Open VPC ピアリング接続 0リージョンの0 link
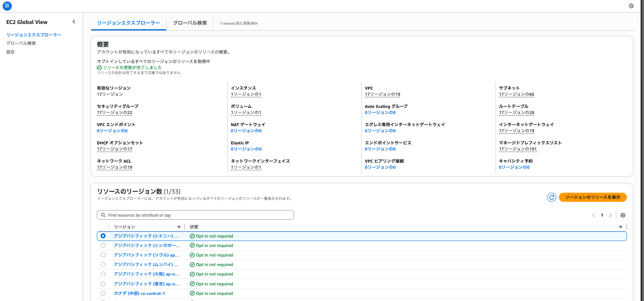Screen dimensions: 644x301 (380, 167)
